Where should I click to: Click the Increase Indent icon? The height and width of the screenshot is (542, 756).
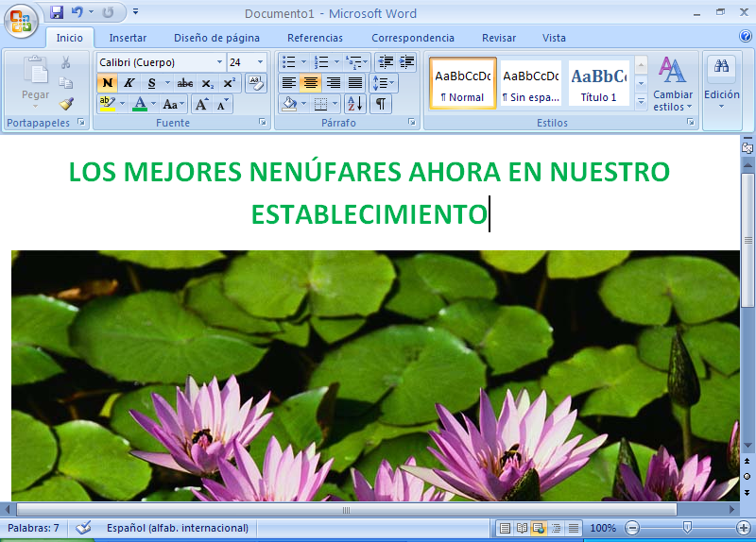[407, 62]
